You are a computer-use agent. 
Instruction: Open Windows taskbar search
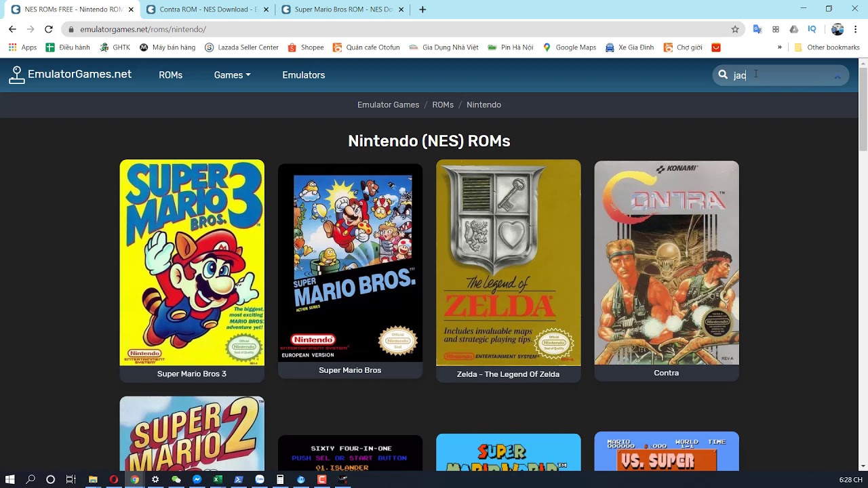[x=31, y=479]
